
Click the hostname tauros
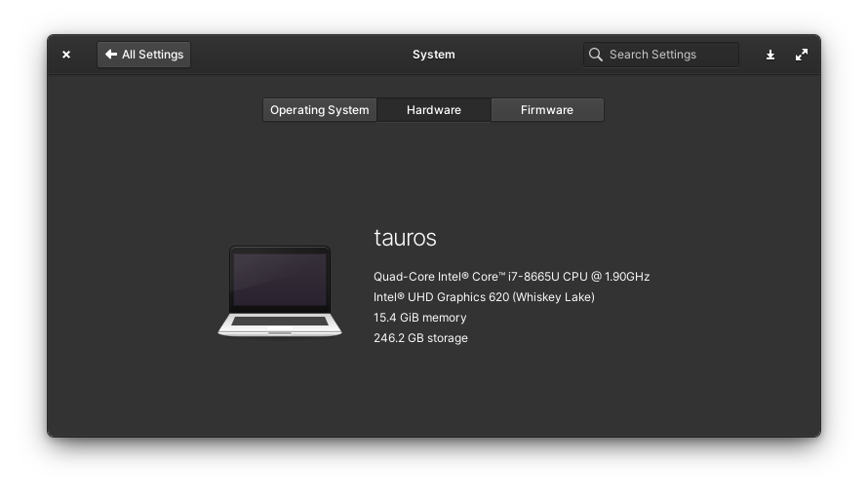(405, 238)
